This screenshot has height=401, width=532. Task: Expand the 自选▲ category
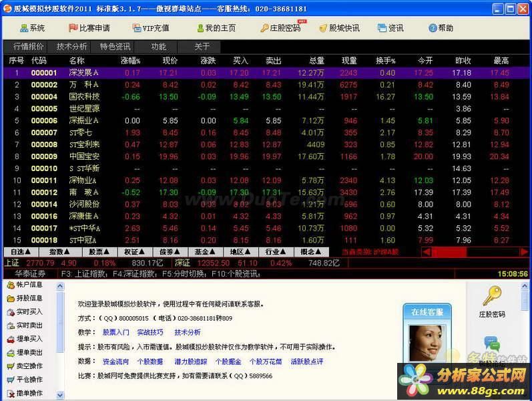pos(21,252)
